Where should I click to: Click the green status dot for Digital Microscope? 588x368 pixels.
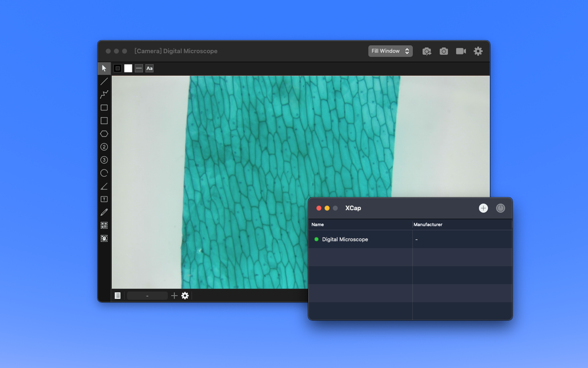click(316, 239)
